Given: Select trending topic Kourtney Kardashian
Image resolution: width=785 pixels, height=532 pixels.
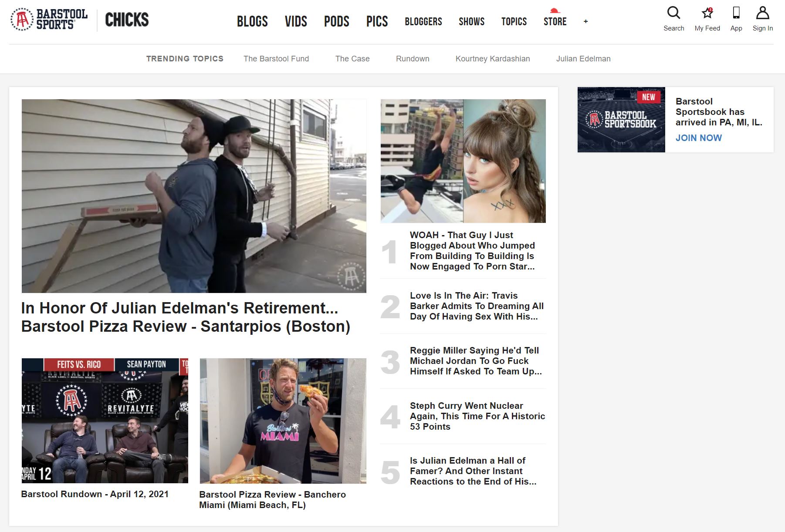Looking at the screenshot, I should coord(493,59).
